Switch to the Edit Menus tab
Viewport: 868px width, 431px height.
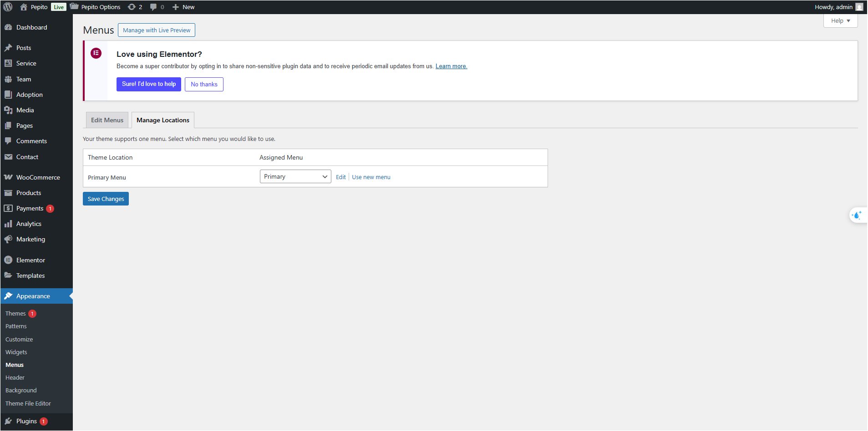[107, 120]
